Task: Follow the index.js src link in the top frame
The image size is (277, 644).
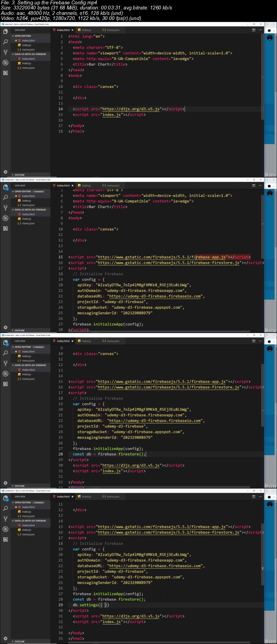Action: point(111,115)
